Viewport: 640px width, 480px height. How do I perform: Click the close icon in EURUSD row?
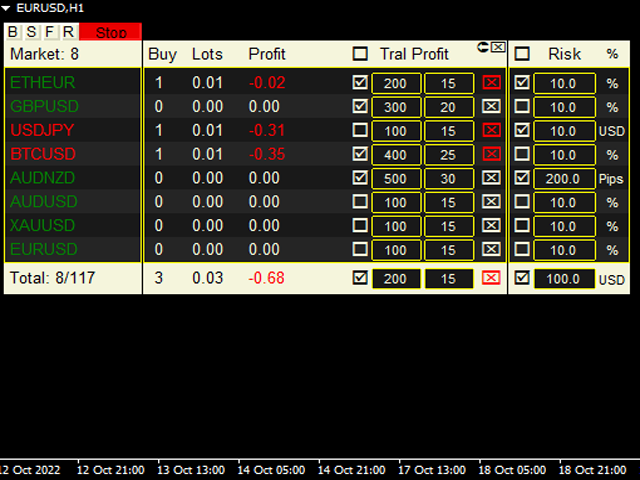click(x=491, y=249)
